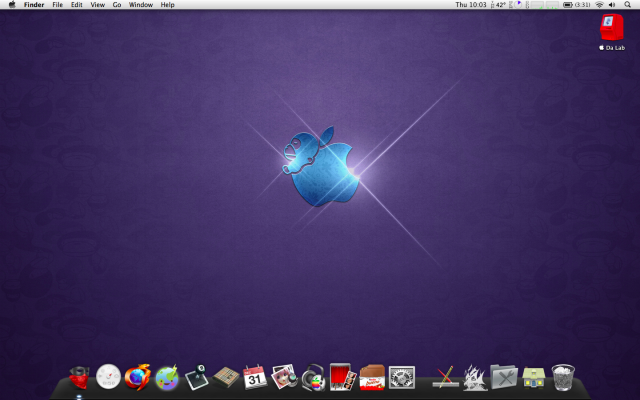Click the Thu 10:03 clock in menu bar
640x400 pixels.
coord(471,5)
